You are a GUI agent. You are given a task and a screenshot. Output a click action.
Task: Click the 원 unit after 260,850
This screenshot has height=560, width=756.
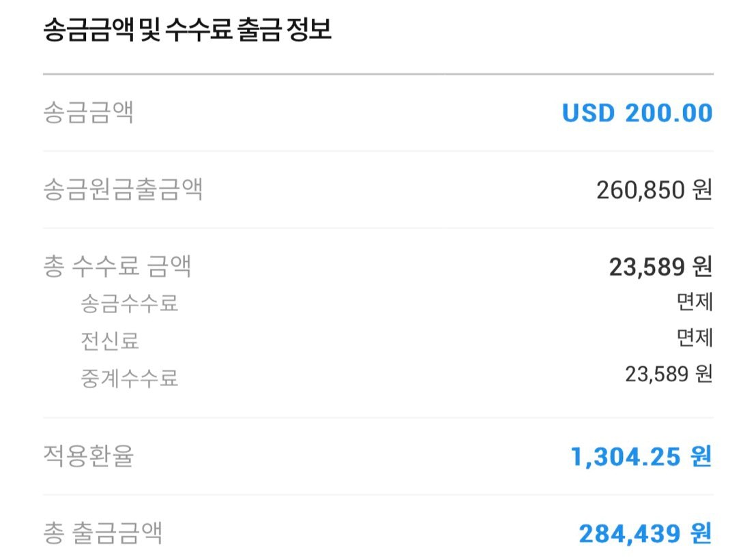click(x=703, y=190)
